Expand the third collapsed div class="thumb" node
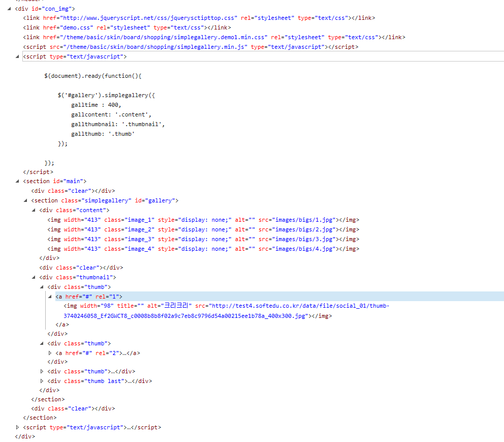 (42, 371)
